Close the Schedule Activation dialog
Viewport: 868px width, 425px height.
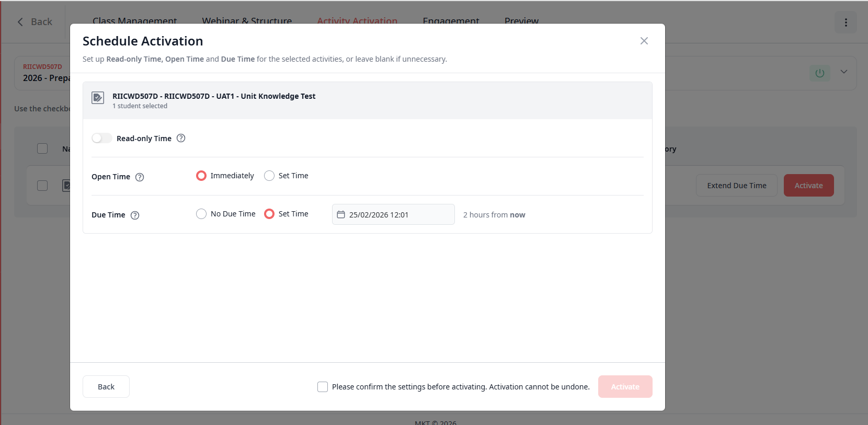644,41
